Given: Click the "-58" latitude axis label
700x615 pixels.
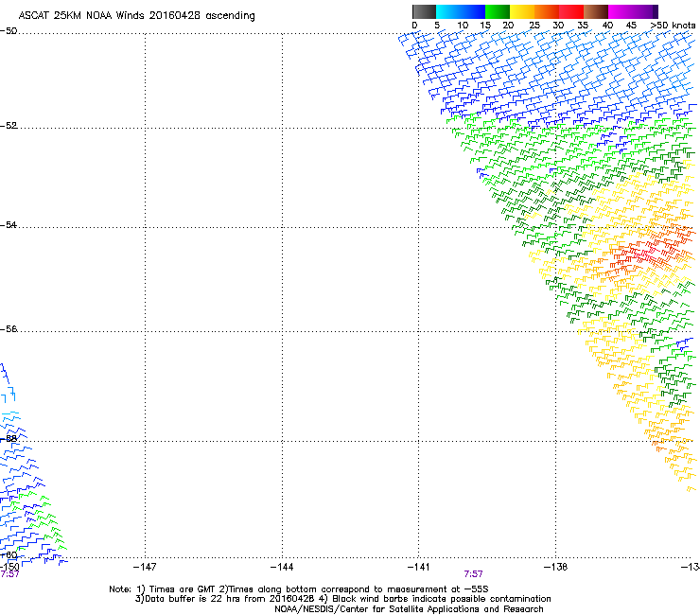Looking at the screenshot, I should 9,439.
